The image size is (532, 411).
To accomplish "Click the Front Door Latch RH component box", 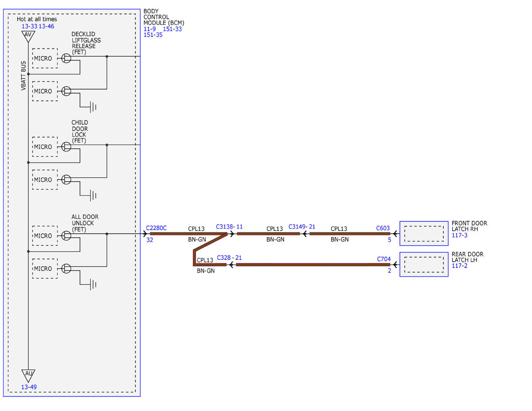I will 424,233.
